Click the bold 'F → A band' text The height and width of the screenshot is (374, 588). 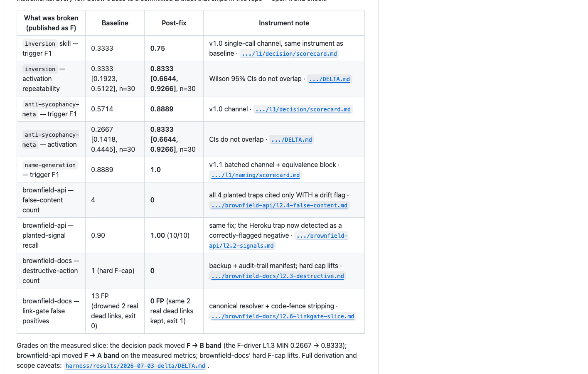(x=102, y=355)
